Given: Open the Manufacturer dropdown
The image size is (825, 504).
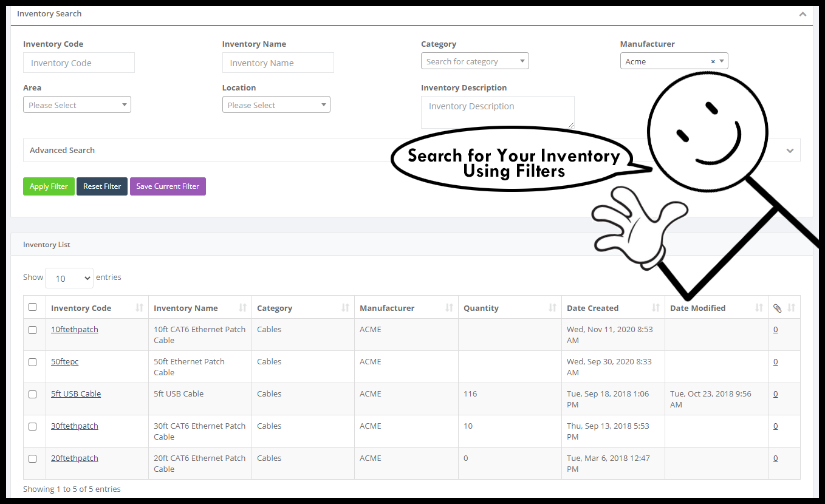Looking at the screenshot, I should click(x=674, y=61).
